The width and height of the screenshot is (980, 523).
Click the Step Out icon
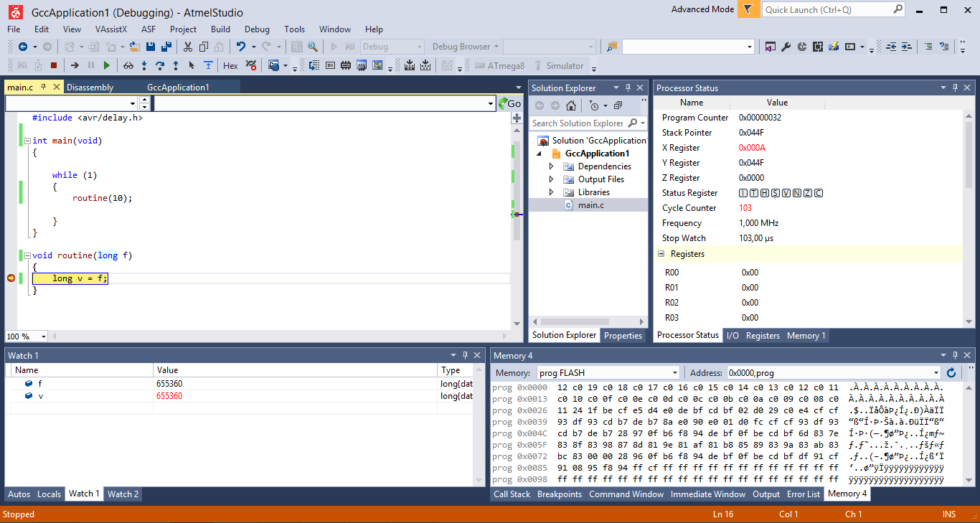click(x=176, y=65)
